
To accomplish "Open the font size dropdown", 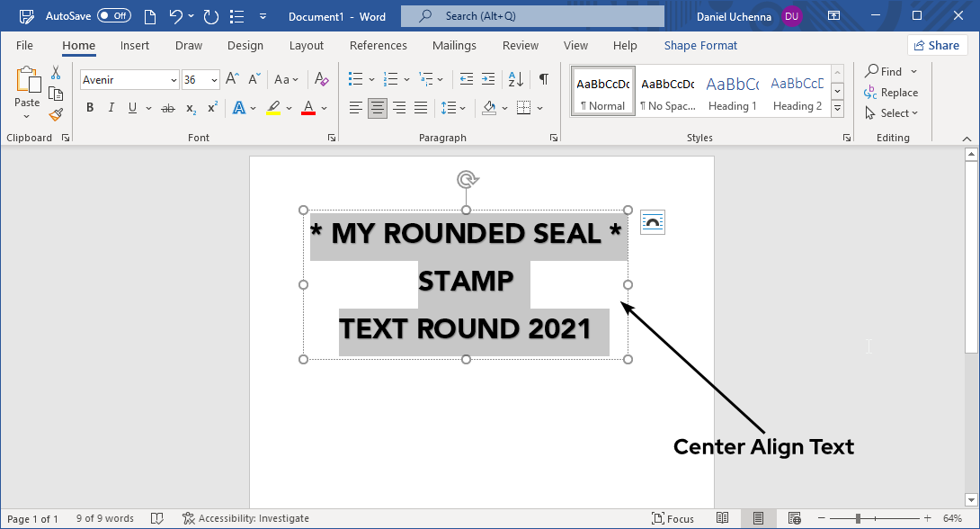I will 212,79.
